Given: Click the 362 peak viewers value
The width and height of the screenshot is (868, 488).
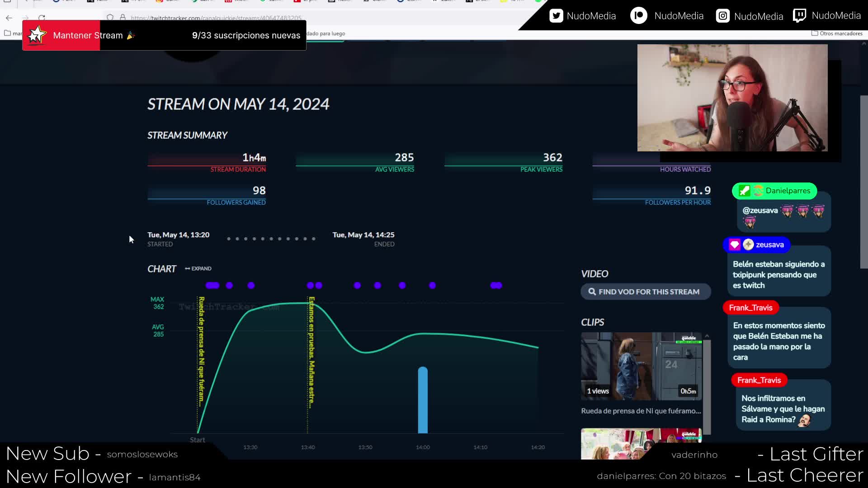Looking at the screenshot, I should coord(552,157).
